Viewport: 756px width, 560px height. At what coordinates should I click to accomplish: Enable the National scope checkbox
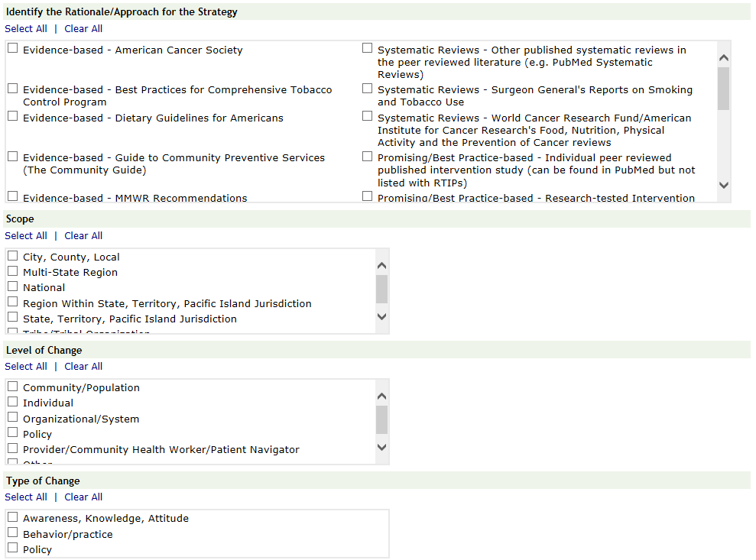13,286
